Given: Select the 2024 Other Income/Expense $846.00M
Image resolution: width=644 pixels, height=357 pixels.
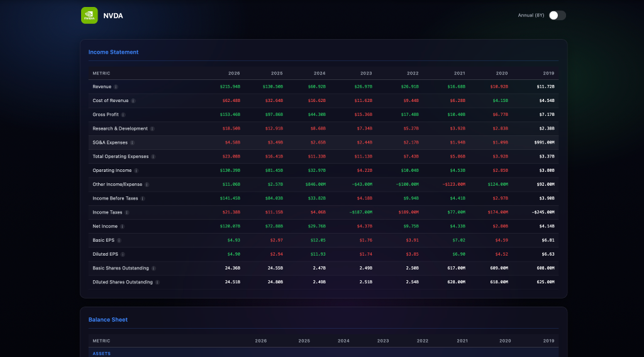Looking at the screenshot, I should [316, 184].
